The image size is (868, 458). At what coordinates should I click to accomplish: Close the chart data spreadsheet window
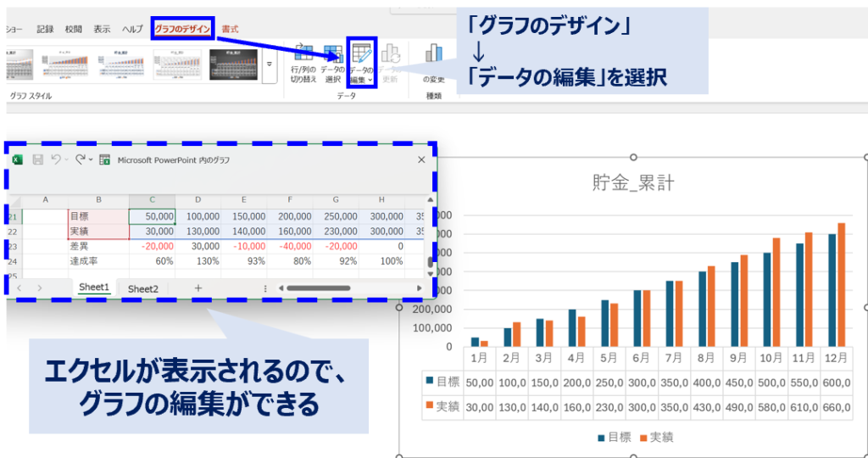pyautogui.click(x=421, y=159)
